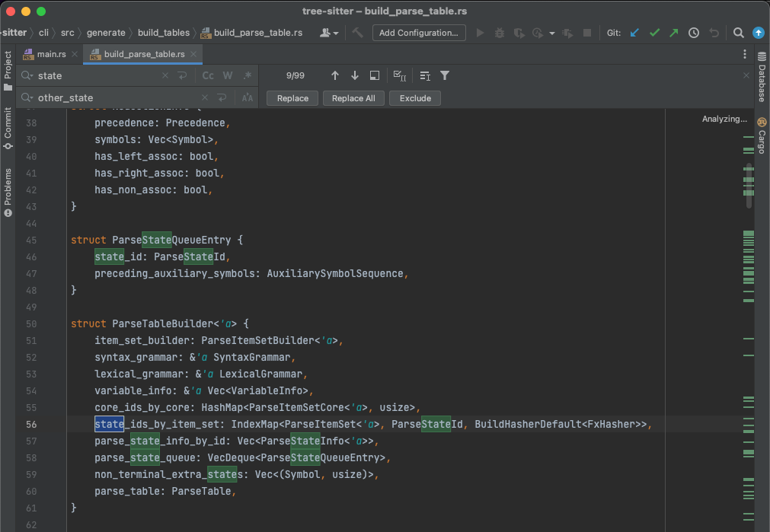Push changes with the green arrow Git icon

(x=673, y=33)
